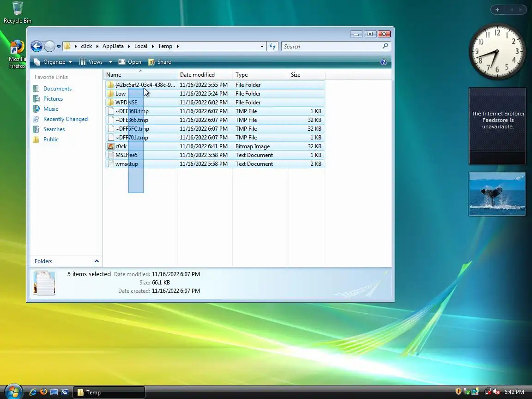This screenshot has height=399, width=532.
Task: Open the Organize menu
Action: [53, 62]
